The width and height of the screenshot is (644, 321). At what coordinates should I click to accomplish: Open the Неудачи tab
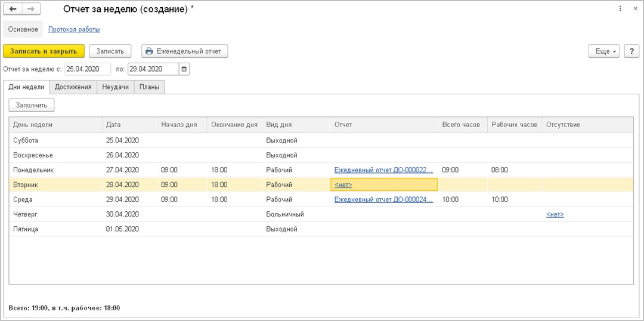(116, 87)
